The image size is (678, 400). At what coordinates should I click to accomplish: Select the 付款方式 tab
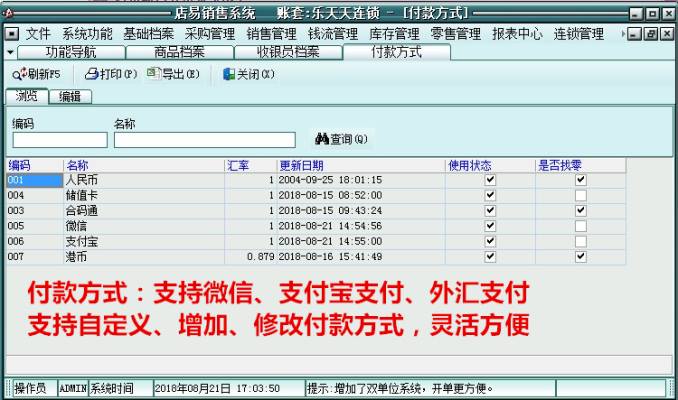(397, 52)
